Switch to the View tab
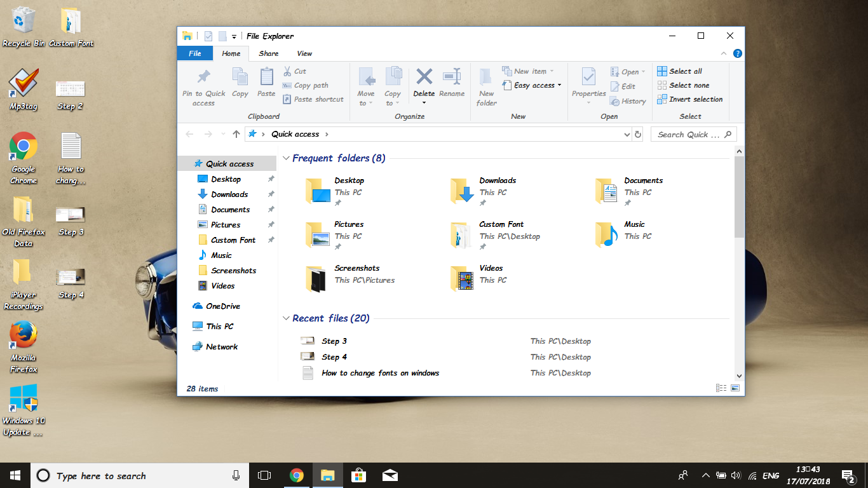 304,53
